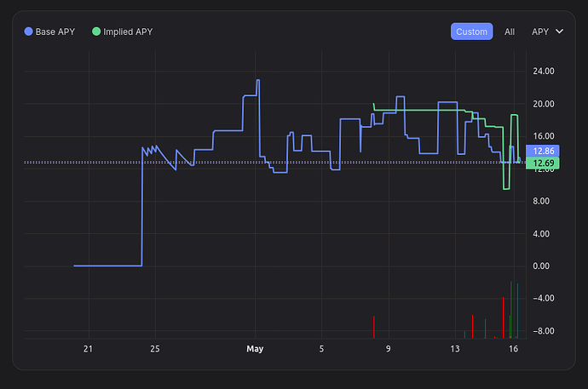This screenshot has width=588, height=389.
Task: Click the 20.00 axis value
Action: 544,104
